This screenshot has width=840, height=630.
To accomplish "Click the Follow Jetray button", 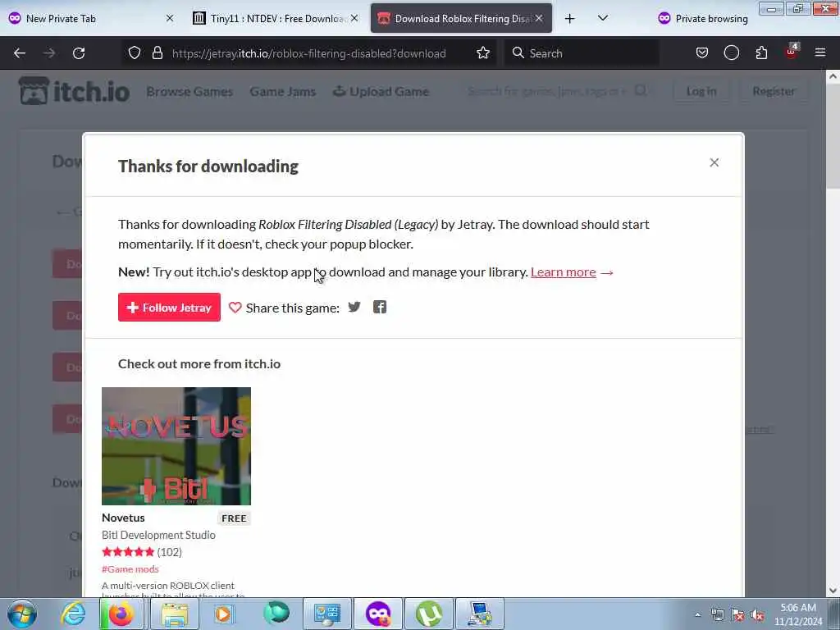I will coord(169,308).
